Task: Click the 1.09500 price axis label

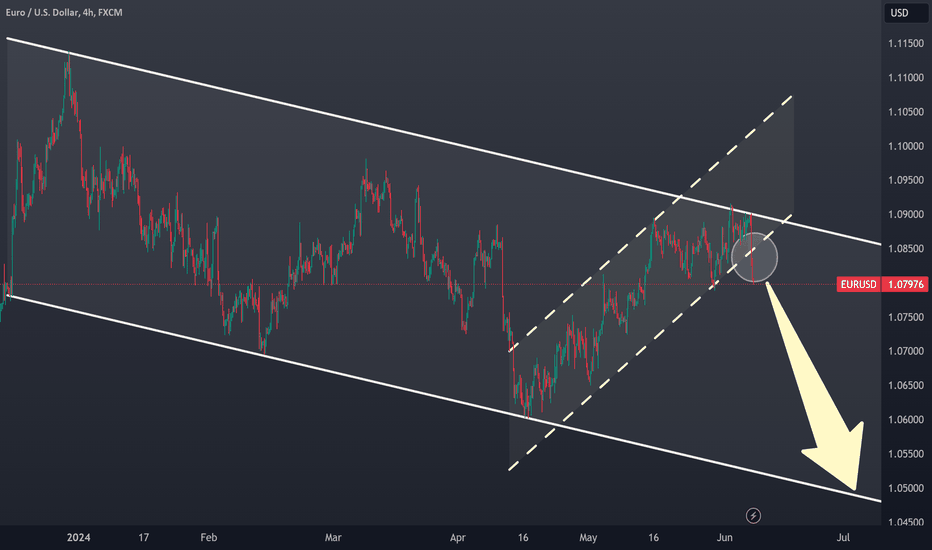Action: [906, 180]
